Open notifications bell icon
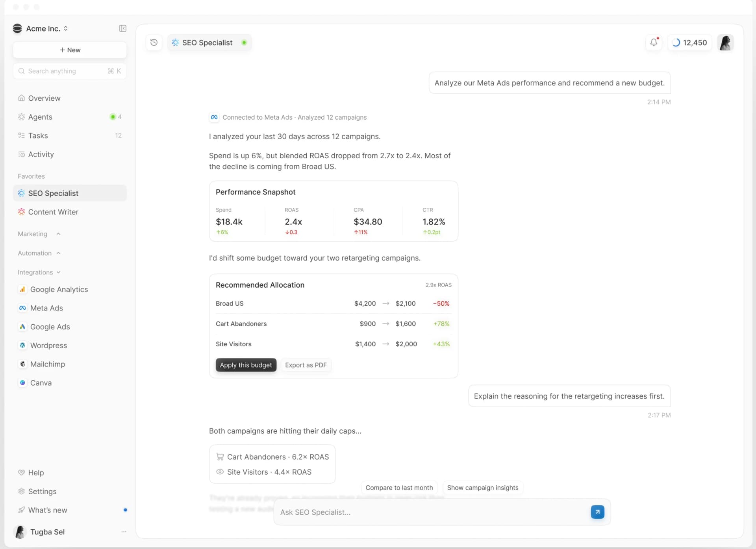756x549 pixels. [x=654, y=42]
